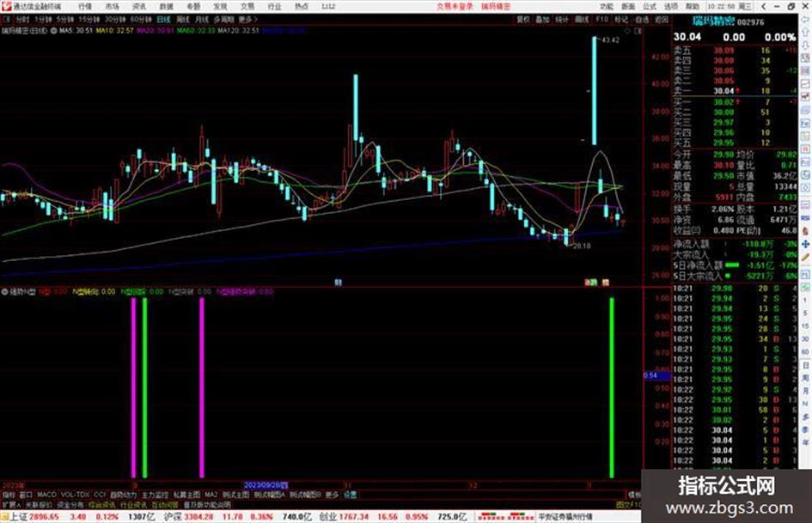Expand the 更多 periods chevron

[247, 19]
